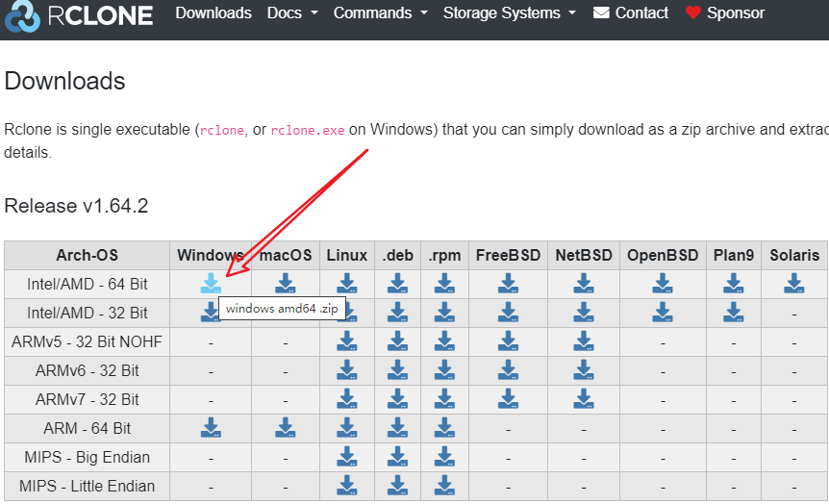The image size is (829, 504).
Task: Select the 'Intel/AMD - 64 Bit' row label
Action: click(x=88, y=284)
